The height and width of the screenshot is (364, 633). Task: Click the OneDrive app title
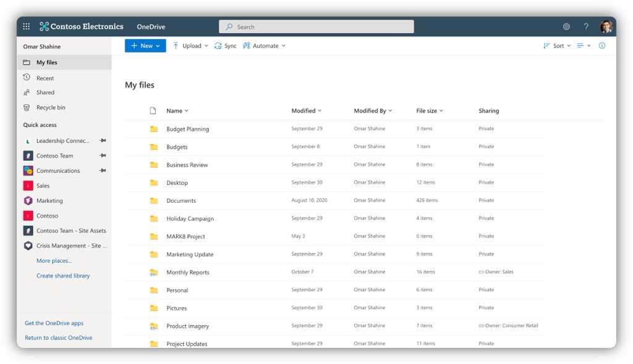click(x=151, y=27)
